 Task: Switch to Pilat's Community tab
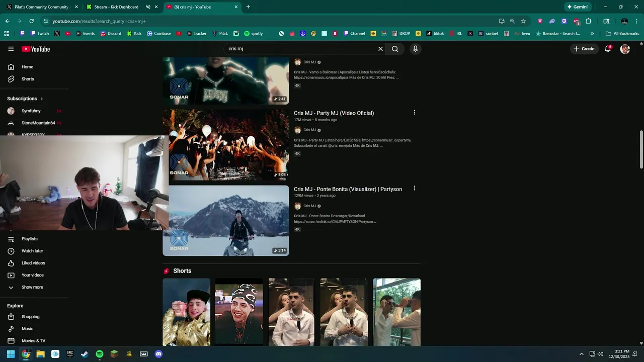(x=42, y=7)
